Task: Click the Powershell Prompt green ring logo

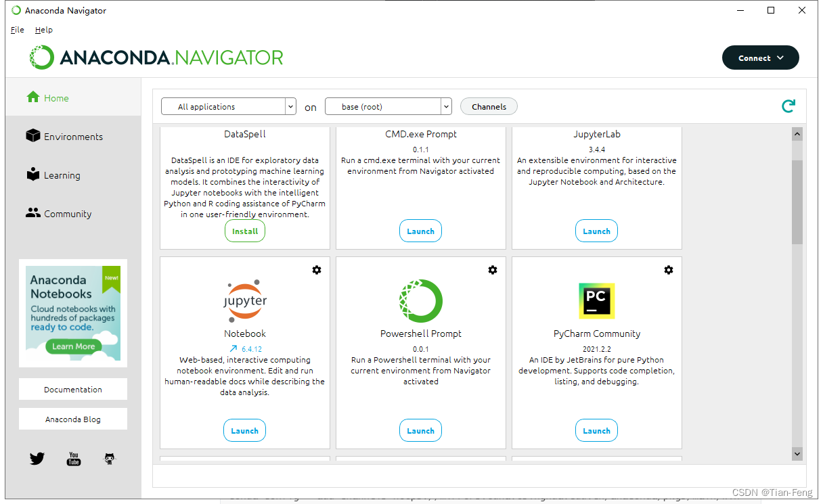Action: (421, 300)
